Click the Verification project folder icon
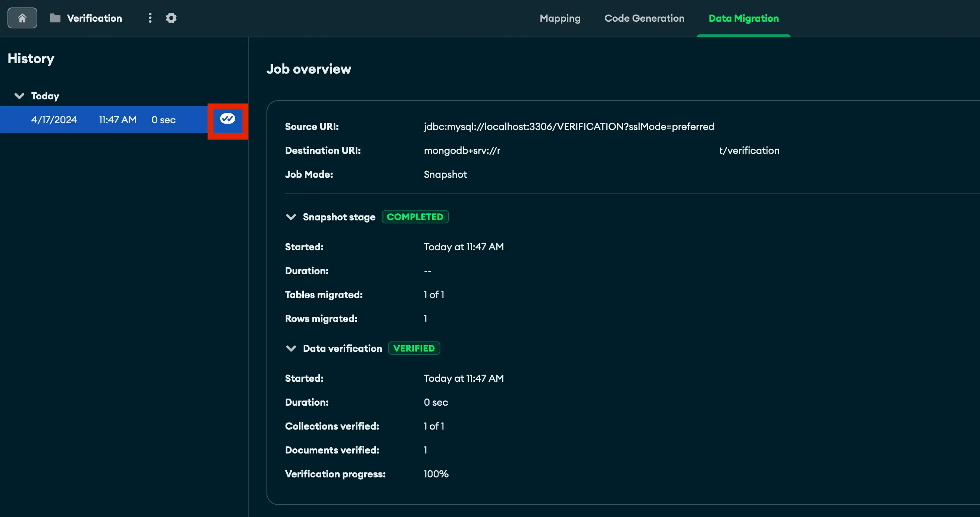This screenshot has height=517, width=980. pos(55,18)
